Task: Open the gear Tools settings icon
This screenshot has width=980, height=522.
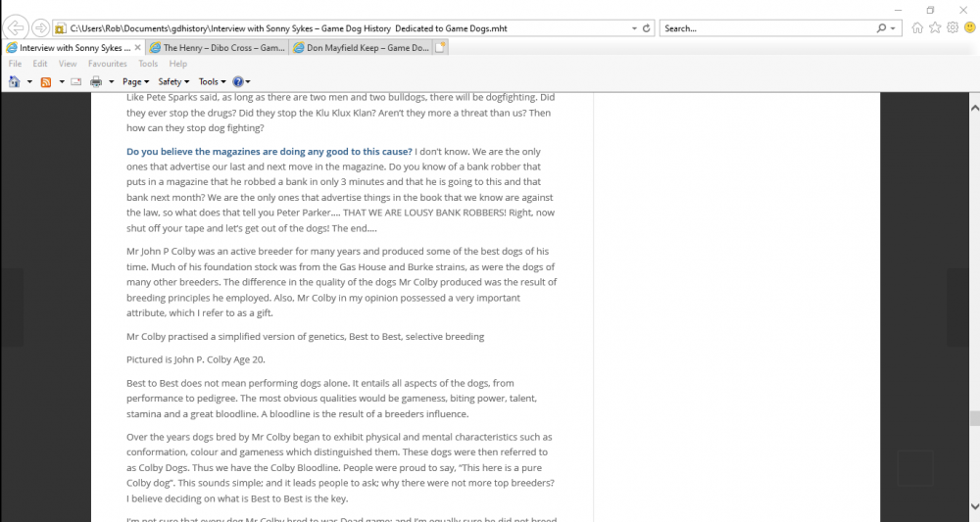Action: 953,27
